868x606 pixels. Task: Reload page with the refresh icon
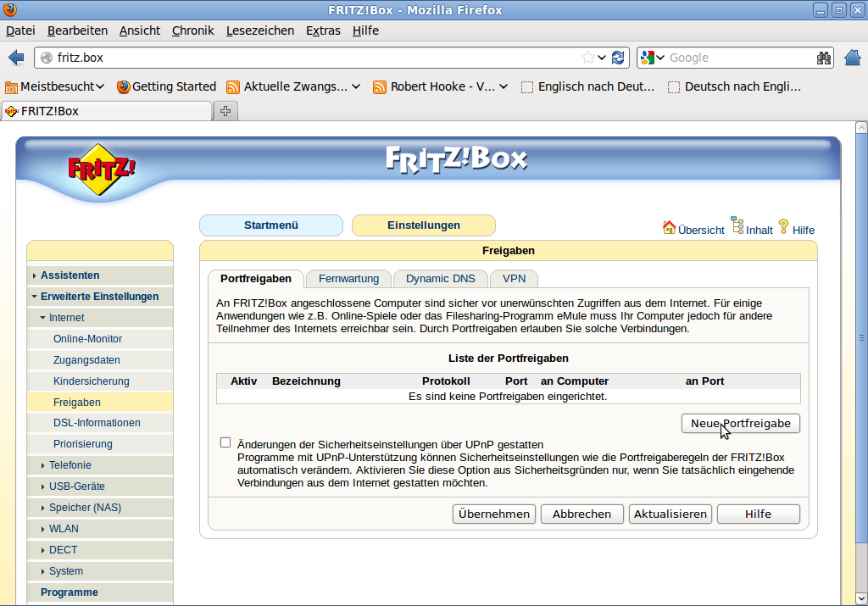point(618,58)
